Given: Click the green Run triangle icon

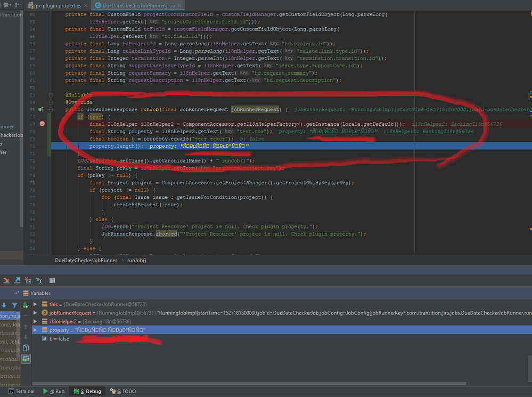Looking at the screenshot, I should point(45,391).
